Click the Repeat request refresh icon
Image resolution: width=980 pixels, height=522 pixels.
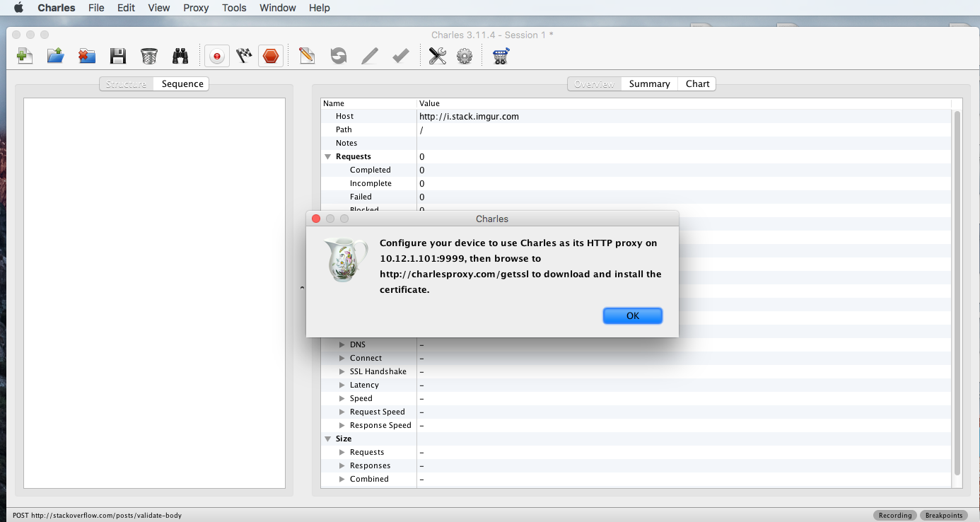coord(339,56)
